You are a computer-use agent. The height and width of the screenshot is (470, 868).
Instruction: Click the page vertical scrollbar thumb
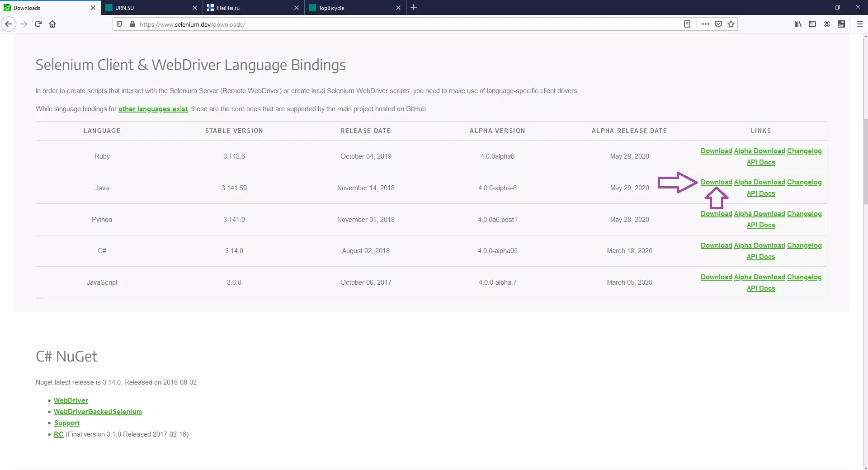click(865, 161)
